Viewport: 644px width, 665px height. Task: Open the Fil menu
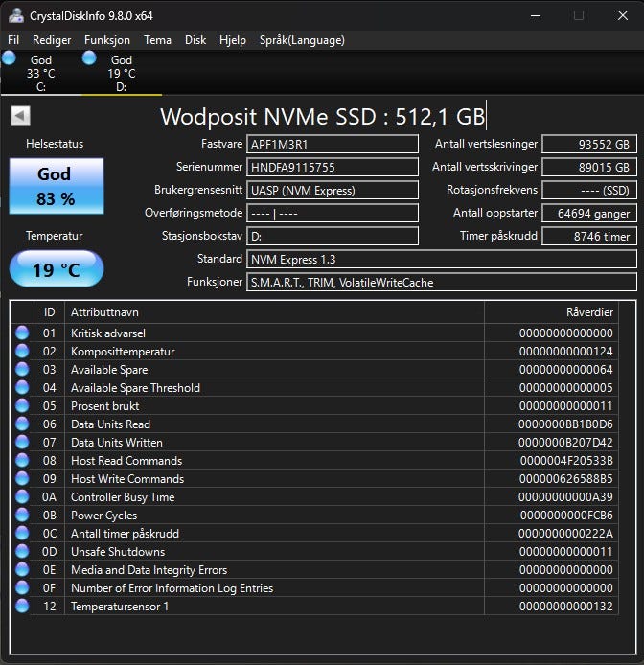(13, 40)
